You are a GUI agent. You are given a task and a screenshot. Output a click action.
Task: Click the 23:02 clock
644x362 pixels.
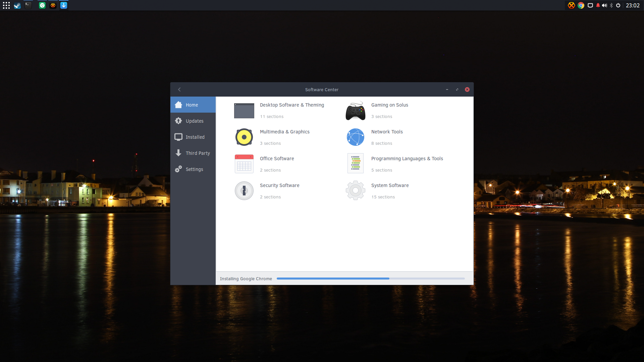[633, 5]
